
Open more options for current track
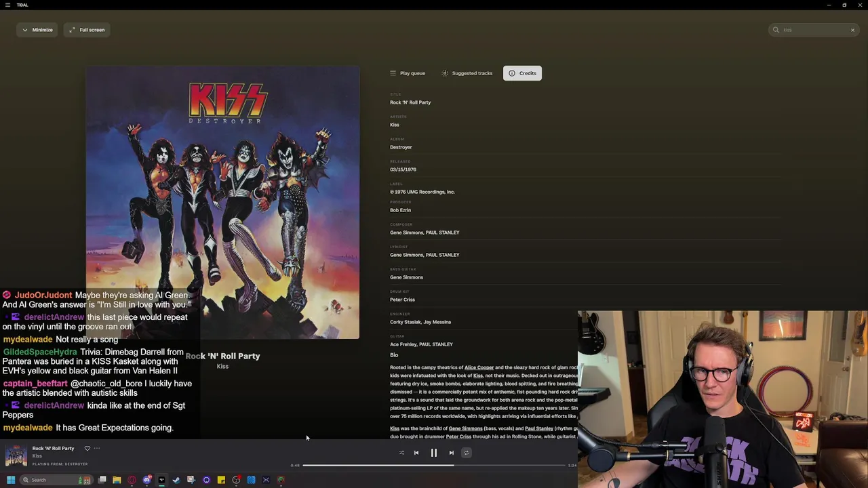(97, 448)
